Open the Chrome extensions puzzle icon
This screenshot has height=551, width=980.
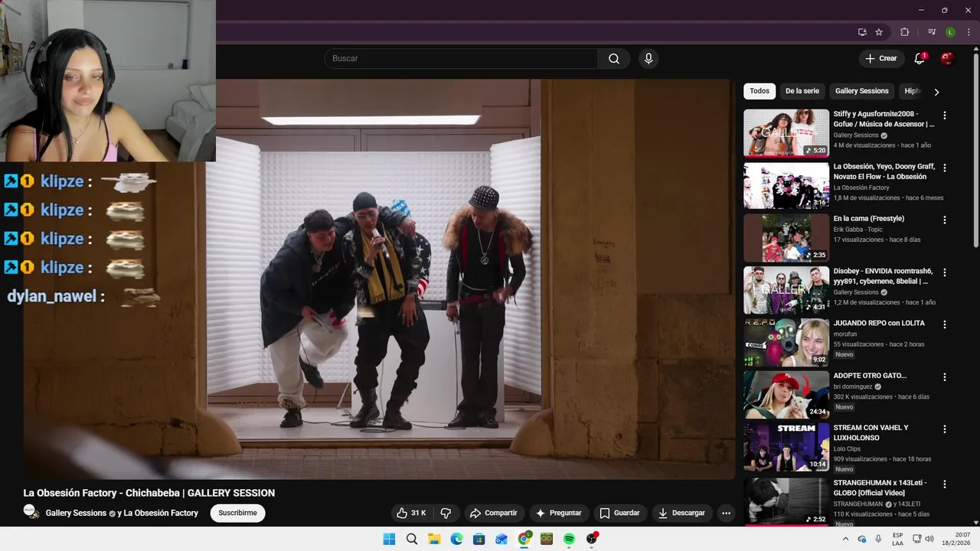[x=904, y=32]
